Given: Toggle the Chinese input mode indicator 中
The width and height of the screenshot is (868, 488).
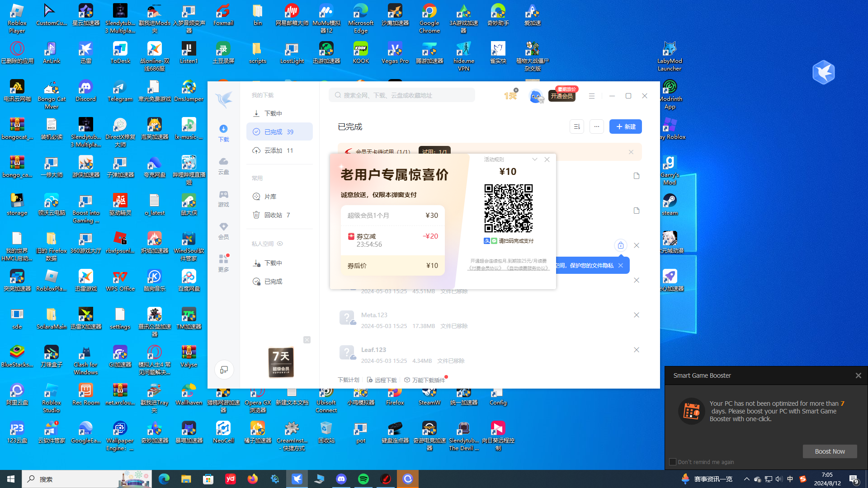Looking at the screenshot, I should [x=790, y=479].
